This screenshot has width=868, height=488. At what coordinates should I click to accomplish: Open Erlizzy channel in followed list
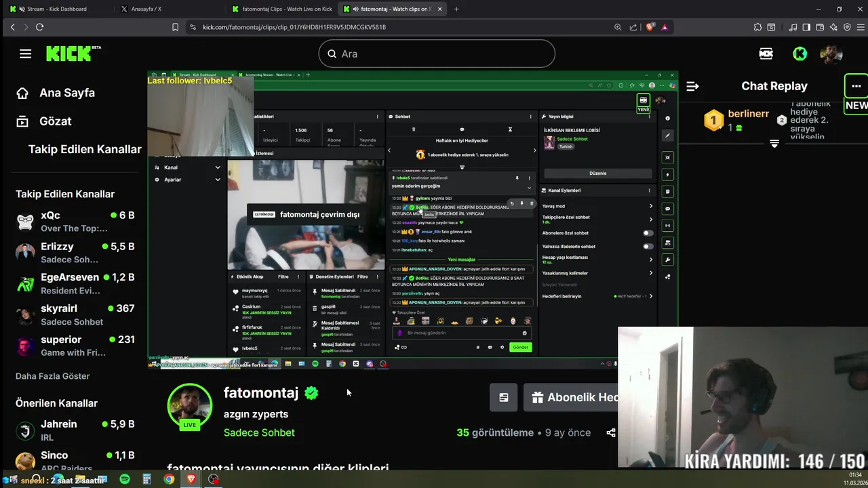[x=75, y=253]
